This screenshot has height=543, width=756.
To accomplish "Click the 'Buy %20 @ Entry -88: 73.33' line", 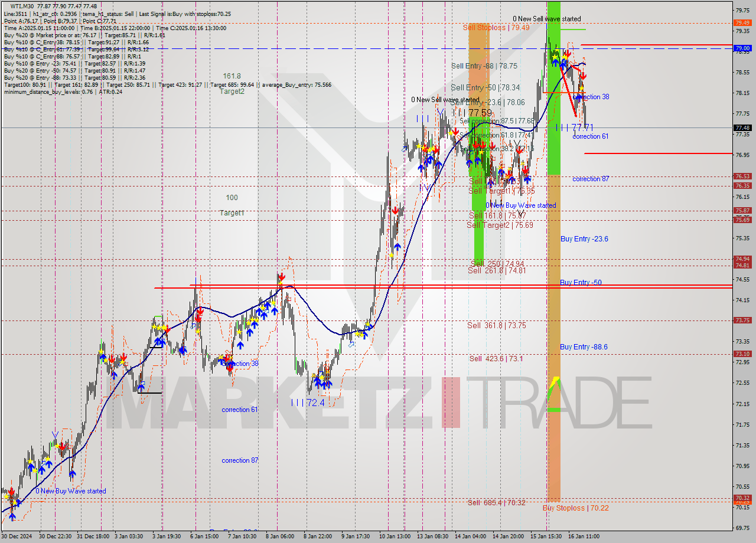I will click(x=74, y=77).
